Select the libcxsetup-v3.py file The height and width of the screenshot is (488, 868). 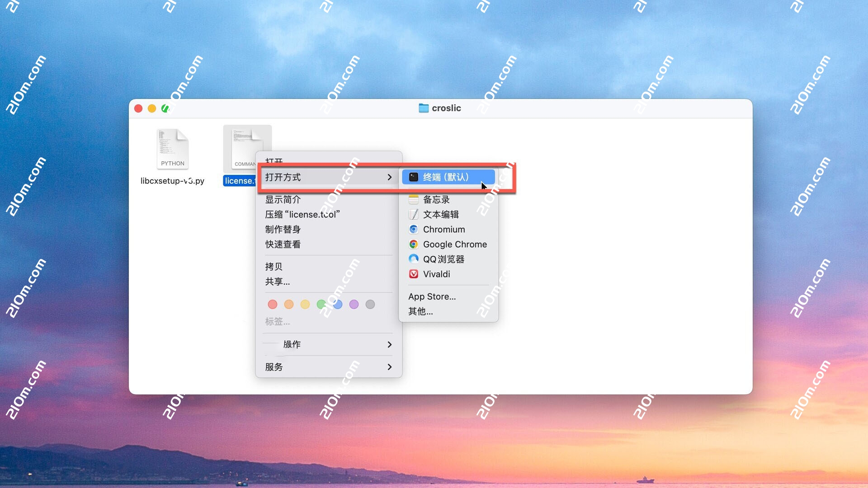point(173,149)
